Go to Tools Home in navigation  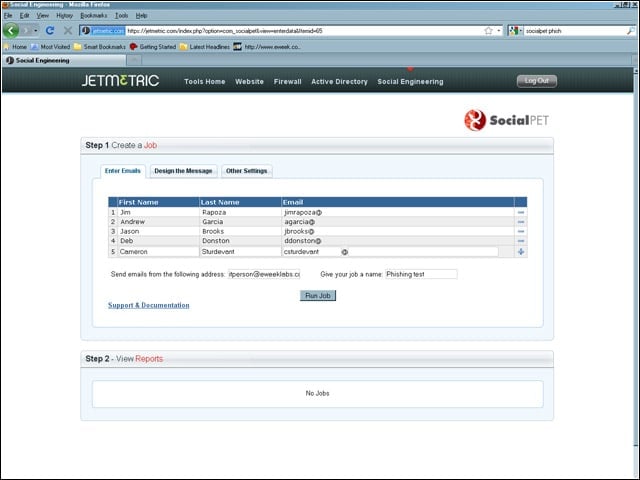[204, 82]
